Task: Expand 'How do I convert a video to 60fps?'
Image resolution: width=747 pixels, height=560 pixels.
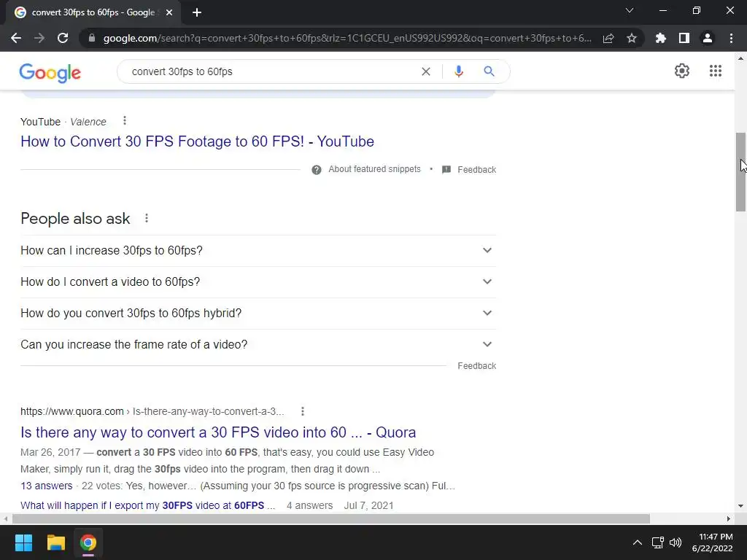Action: click(x=258, y=282)
